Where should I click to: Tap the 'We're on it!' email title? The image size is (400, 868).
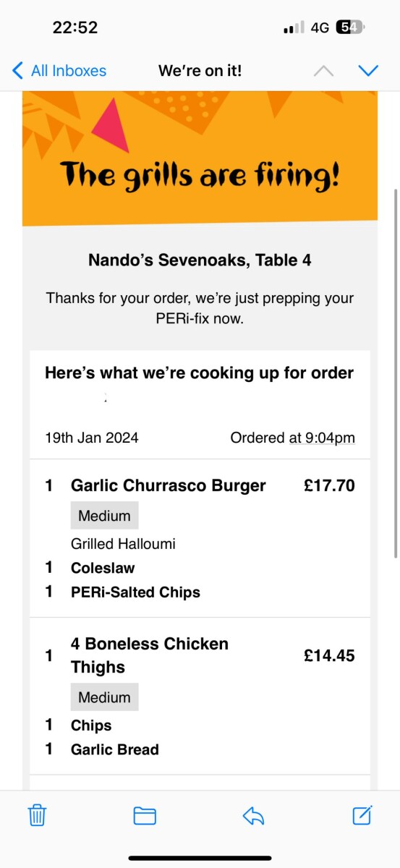click(x=200, y=71)
